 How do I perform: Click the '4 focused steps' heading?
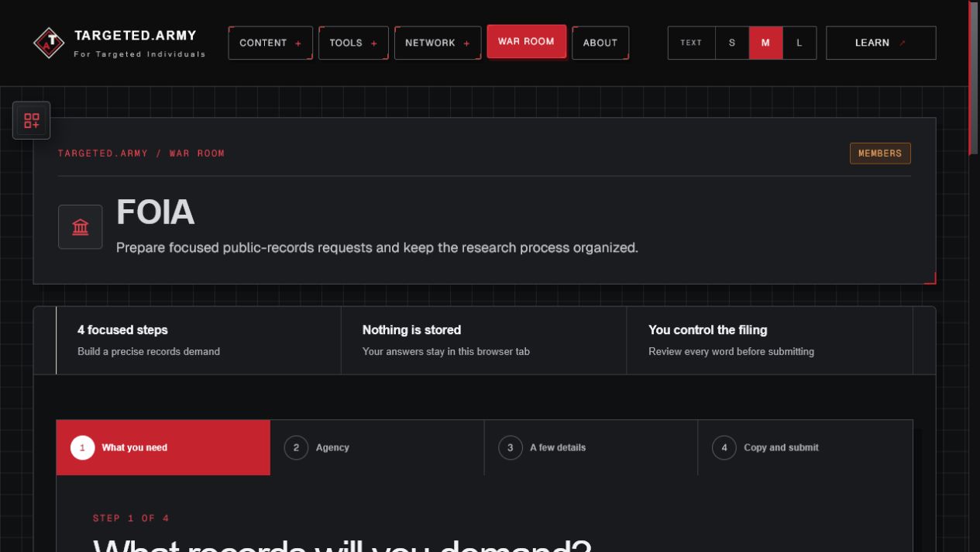[x=122, y=330]
